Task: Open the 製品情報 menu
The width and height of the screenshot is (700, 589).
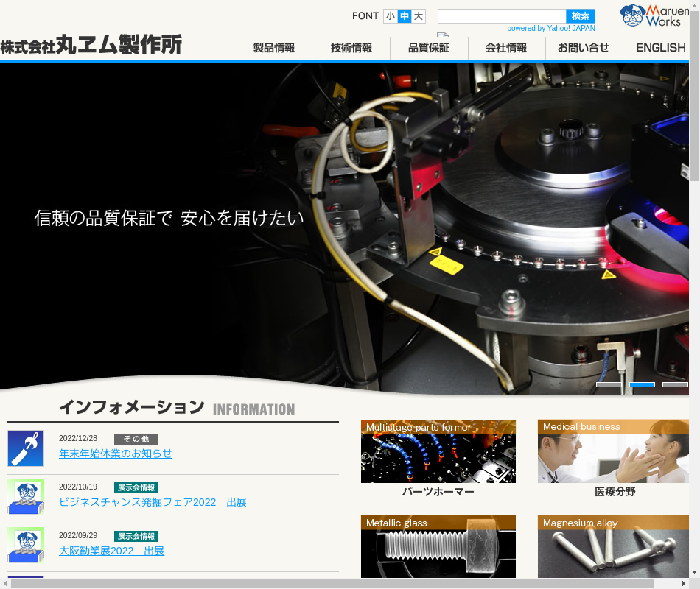Action: coord(273,48)
